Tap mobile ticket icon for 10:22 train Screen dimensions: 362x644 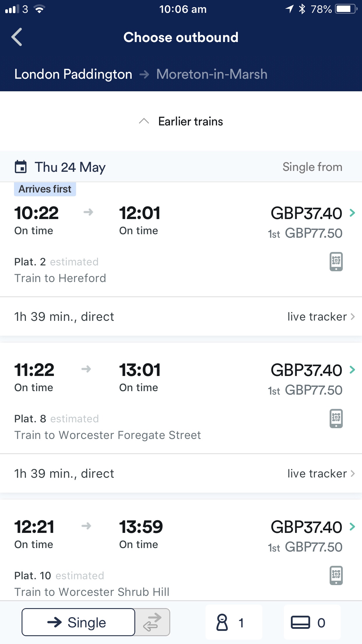point(336,261)
